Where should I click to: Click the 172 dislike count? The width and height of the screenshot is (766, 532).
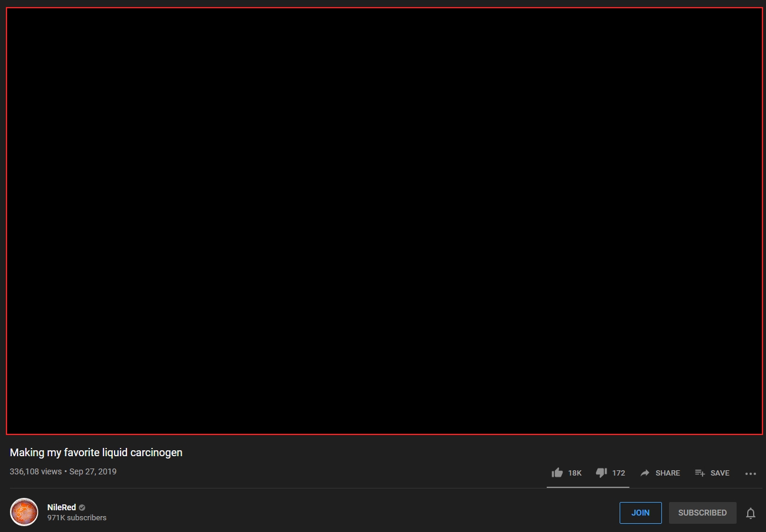coord(618,473)
